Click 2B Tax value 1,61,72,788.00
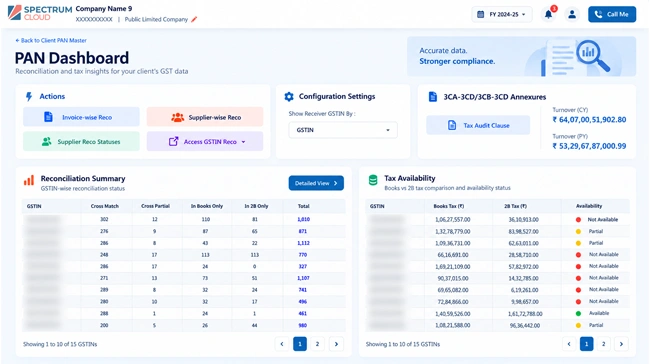The height and width of the screenshot is (364, 650). [525, 313]
